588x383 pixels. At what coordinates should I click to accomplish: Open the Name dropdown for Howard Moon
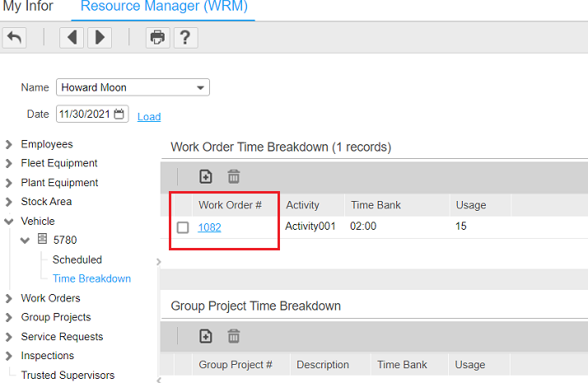click(x=200, y=87)
